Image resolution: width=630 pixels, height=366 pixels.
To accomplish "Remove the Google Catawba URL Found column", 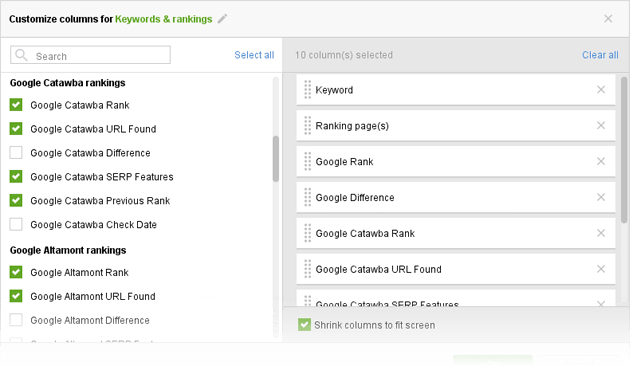I will coord(601,269).
